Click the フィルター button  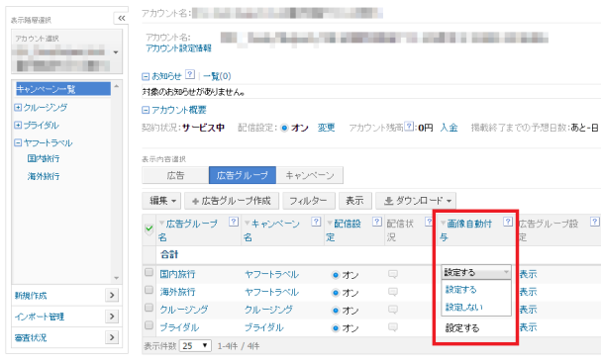coord(309,201)
